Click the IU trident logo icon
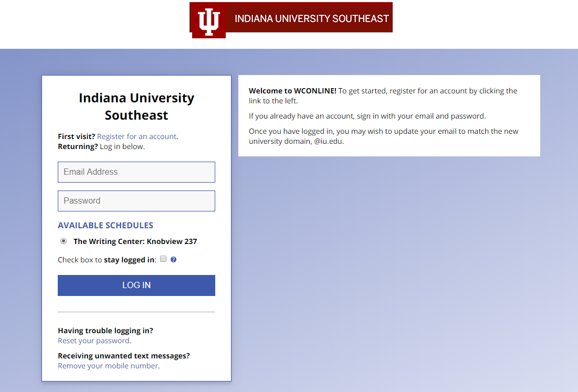The width and height of the screenshot is (578, 392). pyautogui.click(x=208, y=21)
